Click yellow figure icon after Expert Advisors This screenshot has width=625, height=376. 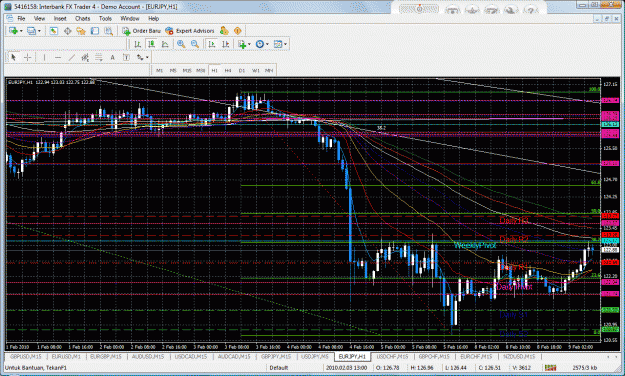[x=224, y=31]
